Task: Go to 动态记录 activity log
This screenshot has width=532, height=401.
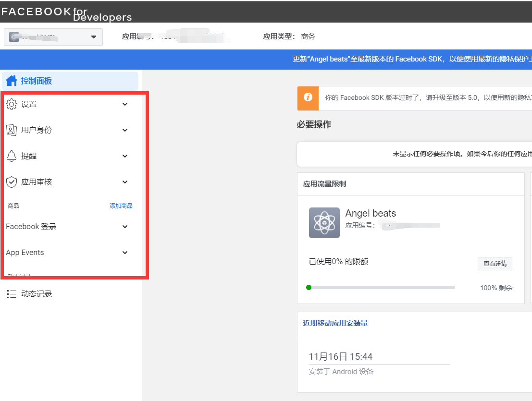Action: pos(37,294)
